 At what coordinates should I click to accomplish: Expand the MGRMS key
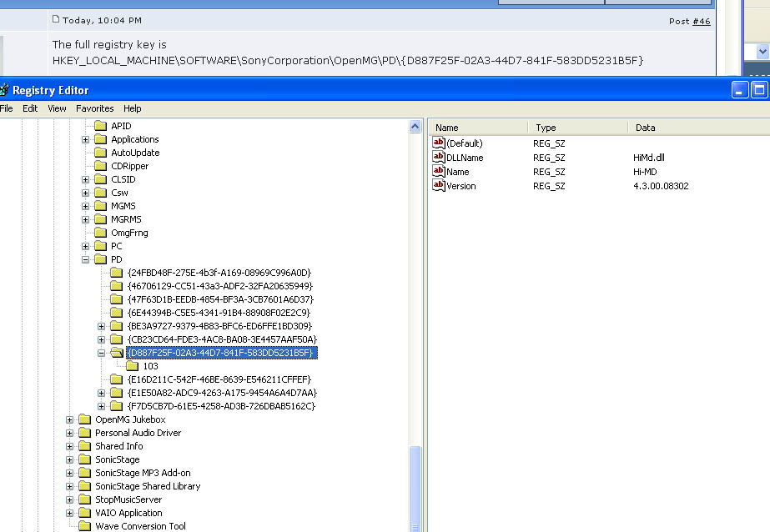tap(85, 219)
